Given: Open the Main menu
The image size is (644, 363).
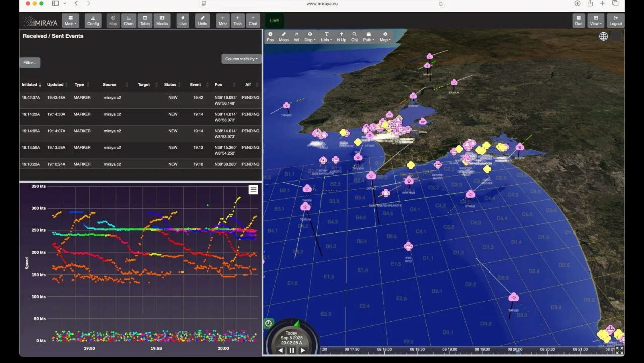Looking at the screenshot, I should (70, 21).
